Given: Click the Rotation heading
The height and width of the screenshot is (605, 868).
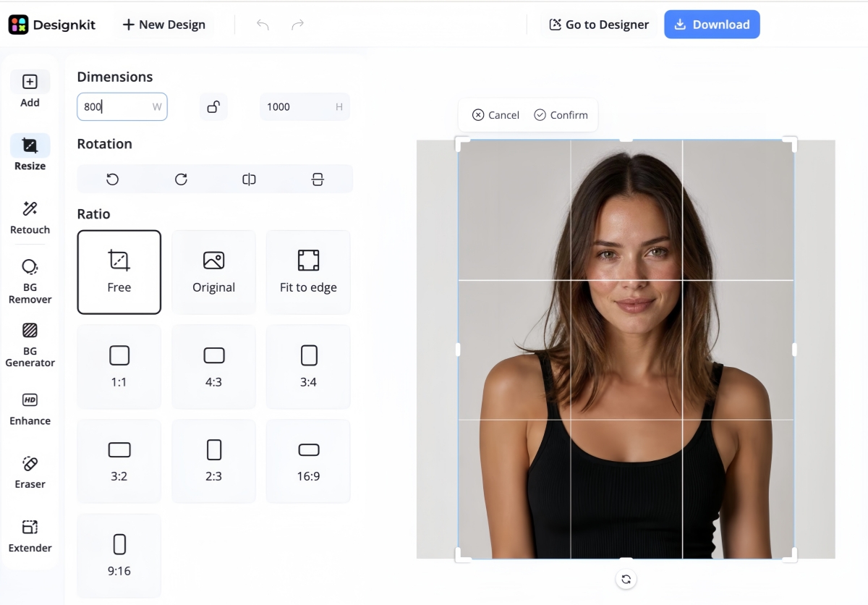Looking at the screenshot, I should [105, 144].
